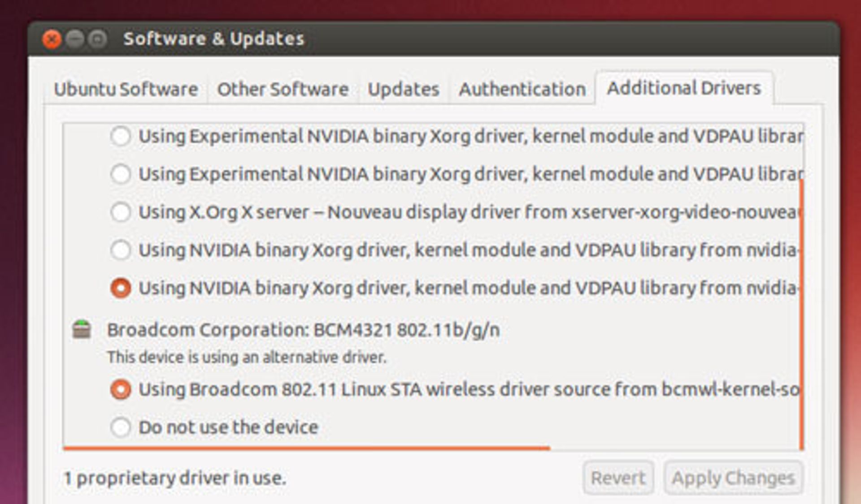861x504 pixels.
Task: Select Do not use the device
Action: click(120, 427)
